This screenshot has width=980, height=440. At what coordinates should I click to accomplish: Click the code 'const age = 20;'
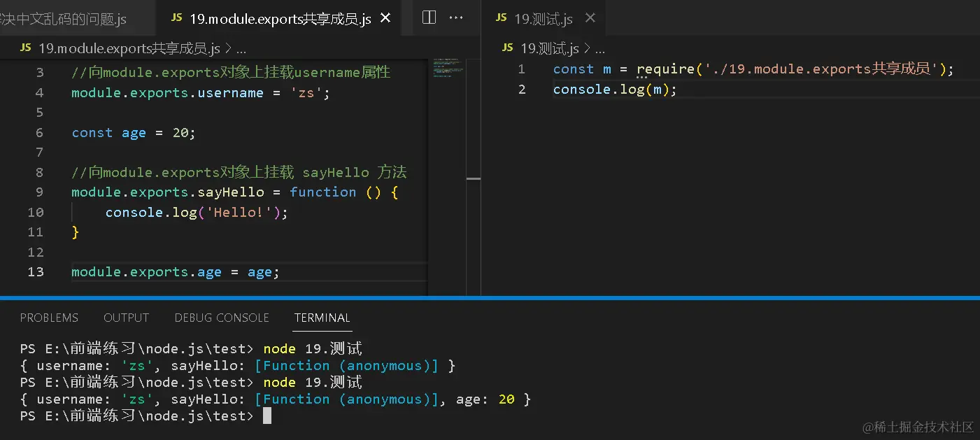coord(134,133)
